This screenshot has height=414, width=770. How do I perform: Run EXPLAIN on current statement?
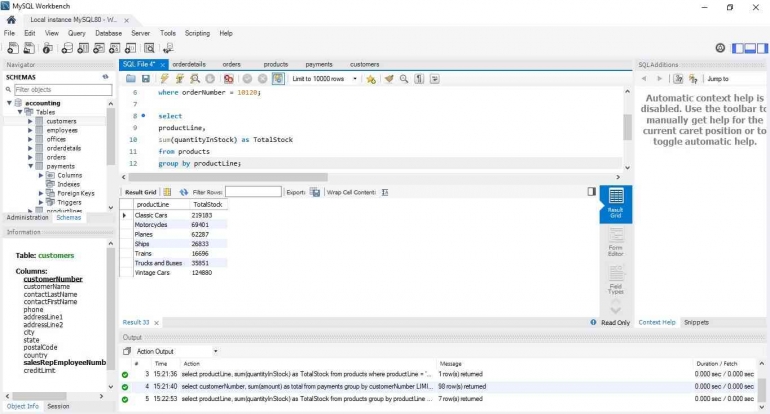tap(195, 79)
